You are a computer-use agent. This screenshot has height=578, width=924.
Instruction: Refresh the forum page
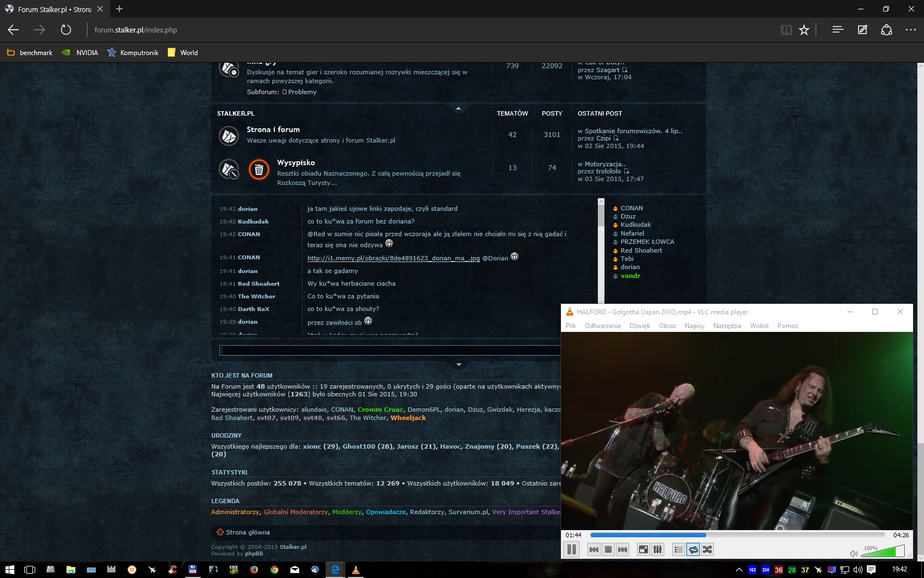click(66, 30)
